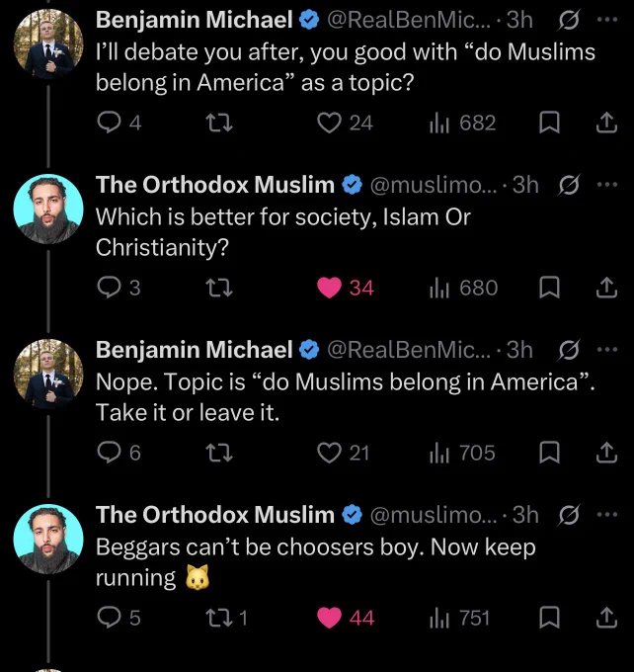The width and height of the screenshot is (634, 672).
Task: Bookmark the Take it or leave it tweet
Action: coord(549,453)
